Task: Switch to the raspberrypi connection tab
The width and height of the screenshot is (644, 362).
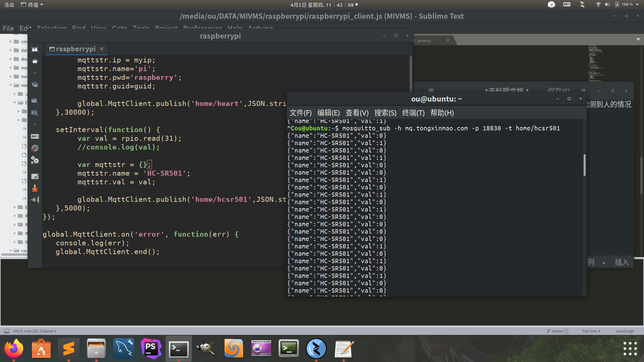Action: (x=75, y=49)
